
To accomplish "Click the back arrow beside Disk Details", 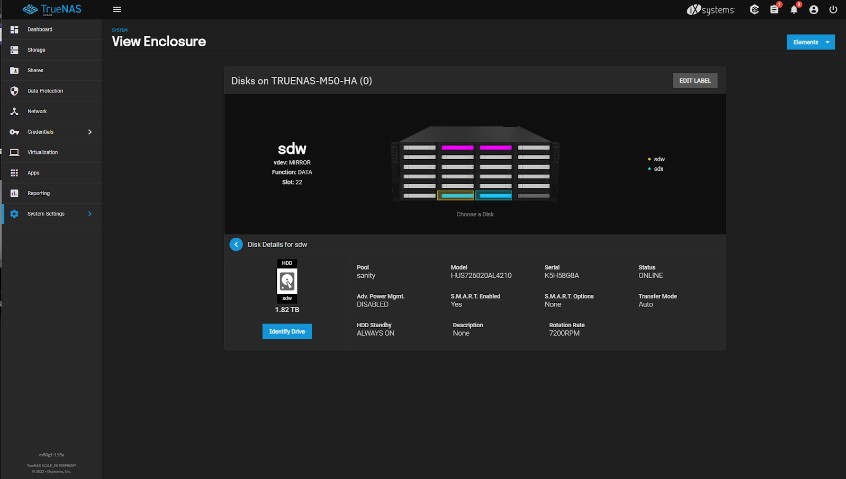I will (x=236, y=244).
